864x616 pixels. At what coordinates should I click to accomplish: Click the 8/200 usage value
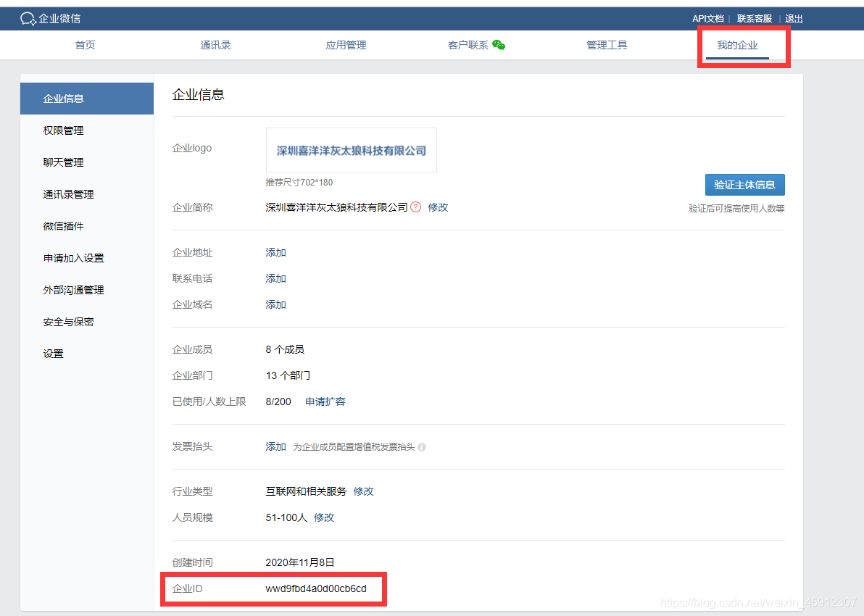point(278,401)
